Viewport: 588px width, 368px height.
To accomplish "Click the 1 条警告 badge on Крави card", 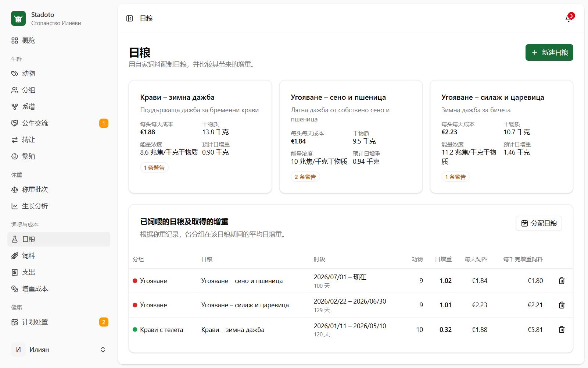I will (154, 168).
